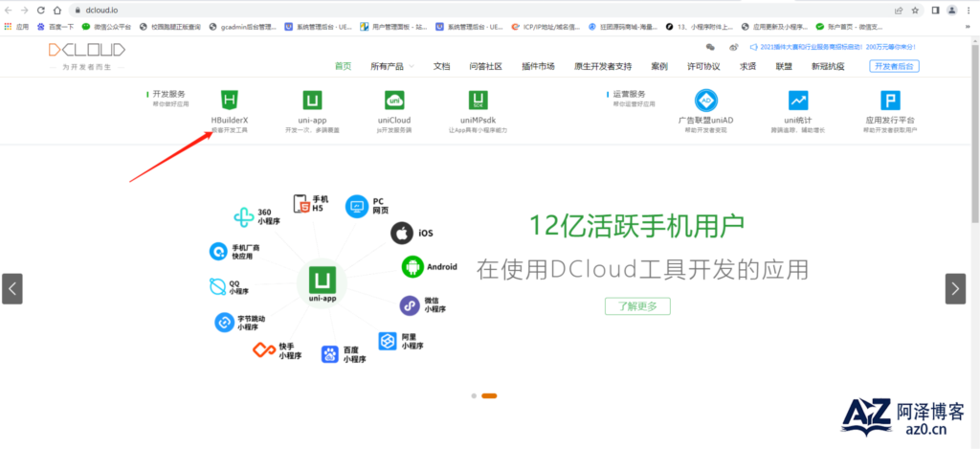Viewport: 980px width, 449px height.
Task: Open the 许可协议 navigation item
Action: click(x=703, y=66)
